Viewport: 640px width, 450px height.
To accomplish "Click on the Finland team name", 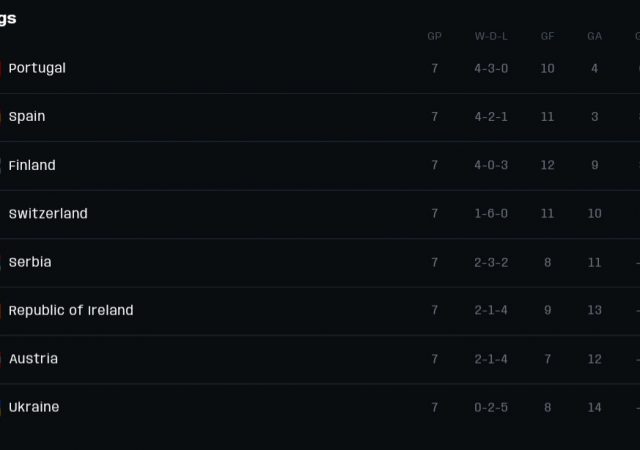I will tap(32, 165).
